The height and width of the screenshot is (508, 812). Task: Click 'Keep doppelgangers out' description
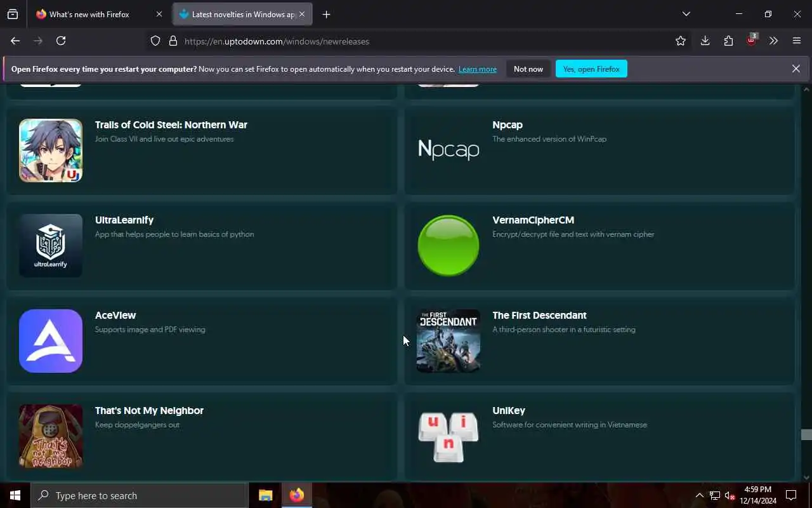click(x=137, y=425)
